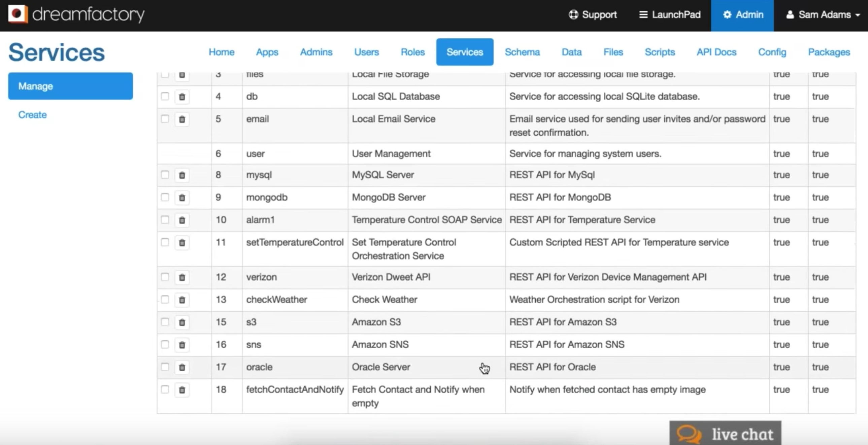Click trash icon next to verizon row
Image resolution: width=868 pixels, height=445 pixels.
tap(182, 277)
